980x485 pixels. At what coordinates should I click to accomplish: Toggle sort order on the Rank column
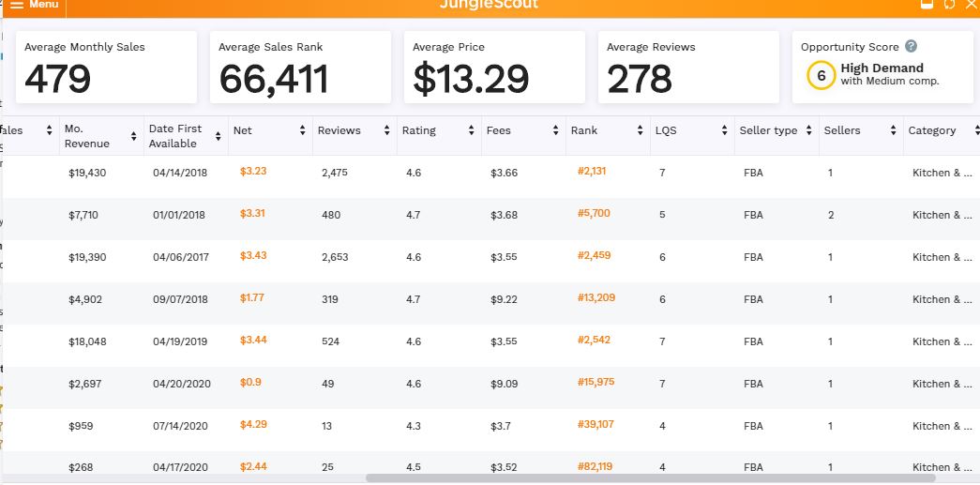640,130
